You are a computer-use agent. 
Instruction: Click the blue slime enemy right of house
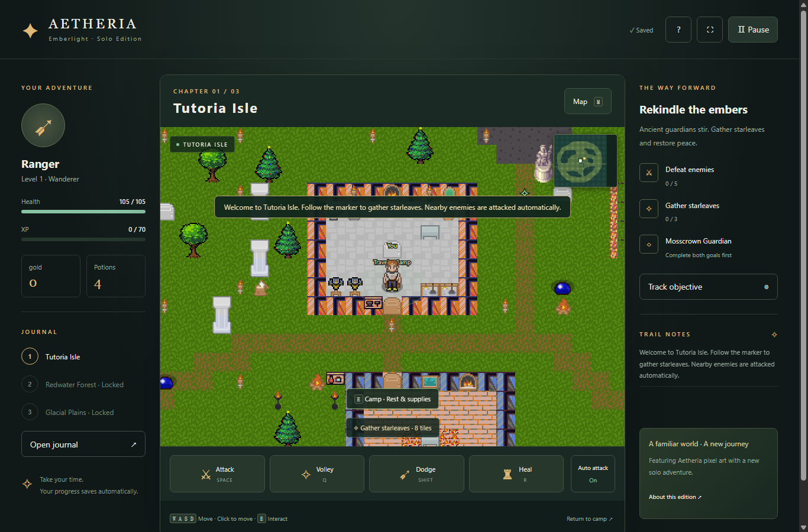click(562, 288)
